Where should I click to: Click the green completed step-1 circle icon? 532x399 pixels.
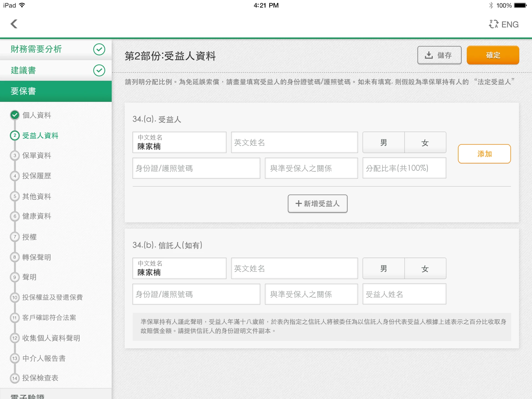[x=15, y=115]
